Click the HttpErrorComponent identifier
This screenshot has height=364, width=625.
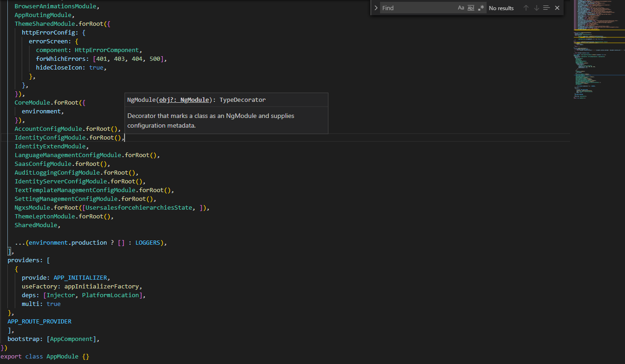pyautogui.click(x=107, y=50)
